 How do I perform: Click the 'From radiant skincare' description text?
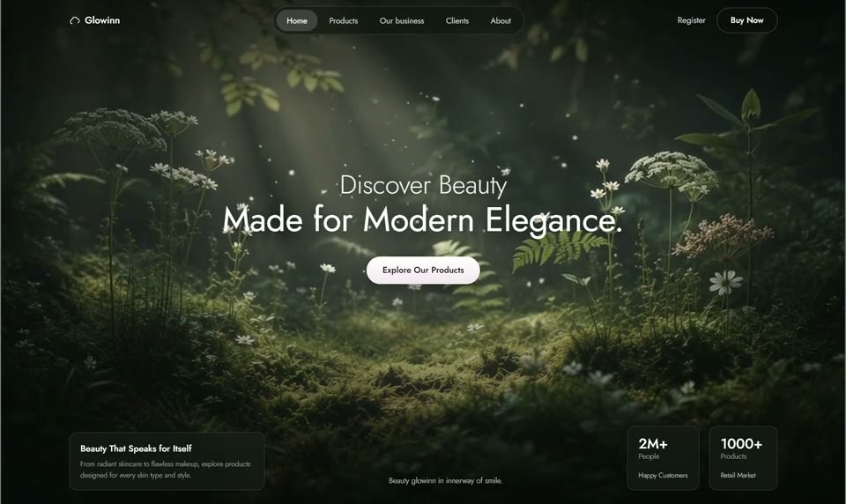coord(165,470)
